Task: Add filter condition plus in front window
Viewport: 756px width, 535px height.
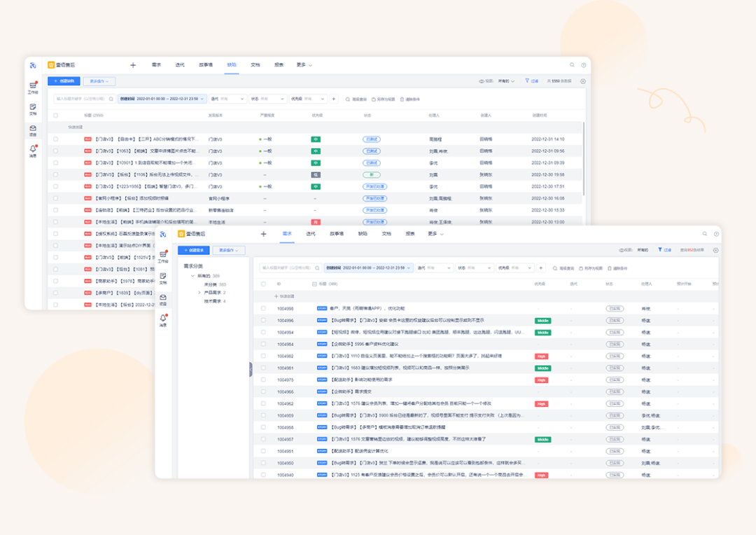Action: 541,268
